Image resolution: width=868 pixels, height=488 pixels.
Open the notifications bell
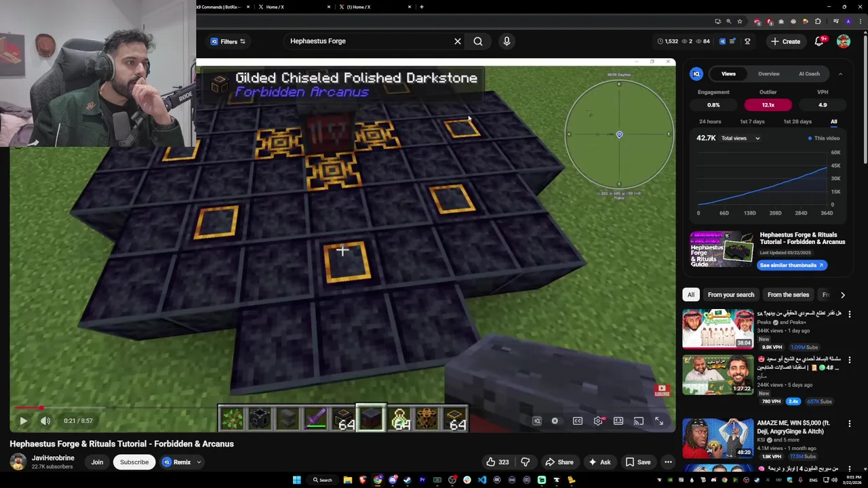tap(819, 41)
